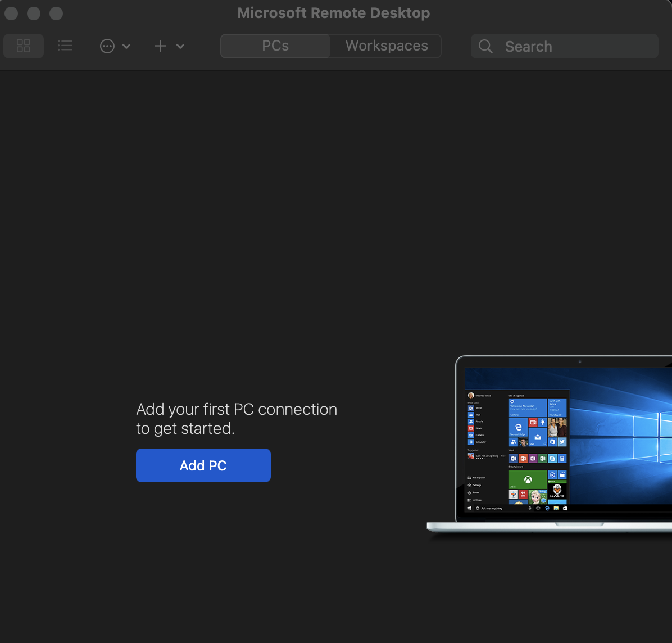Select the PCs tab
The image size is (672, 643).
pos(275,46)
